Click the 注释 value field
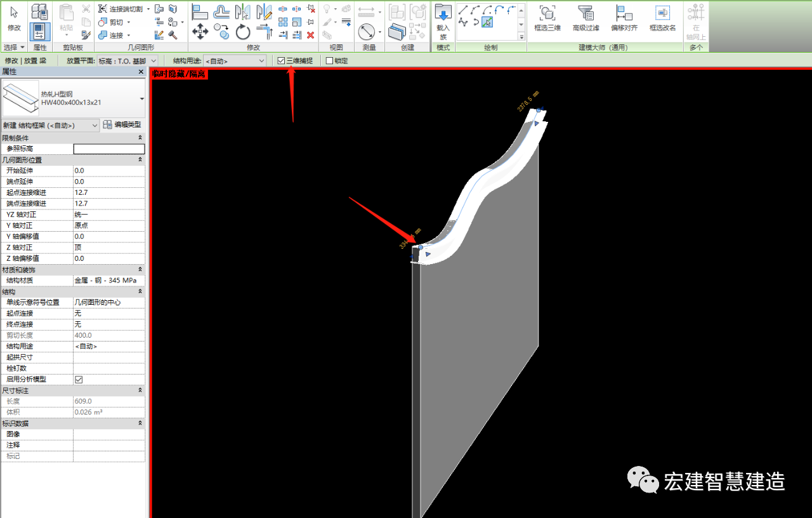812x518 pixels. tap(109, 445)
